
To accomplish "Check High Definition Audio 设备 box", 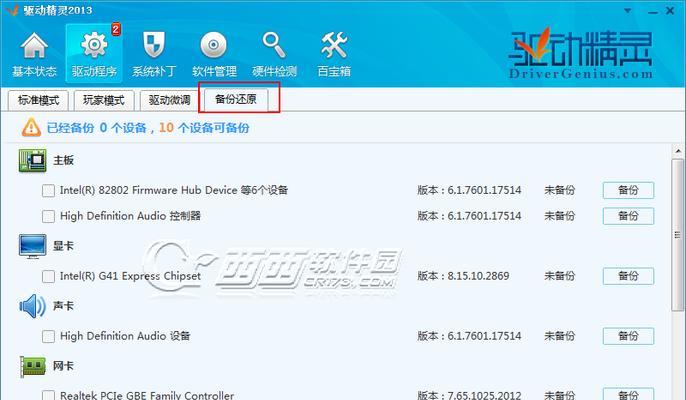I will point(48,336).
